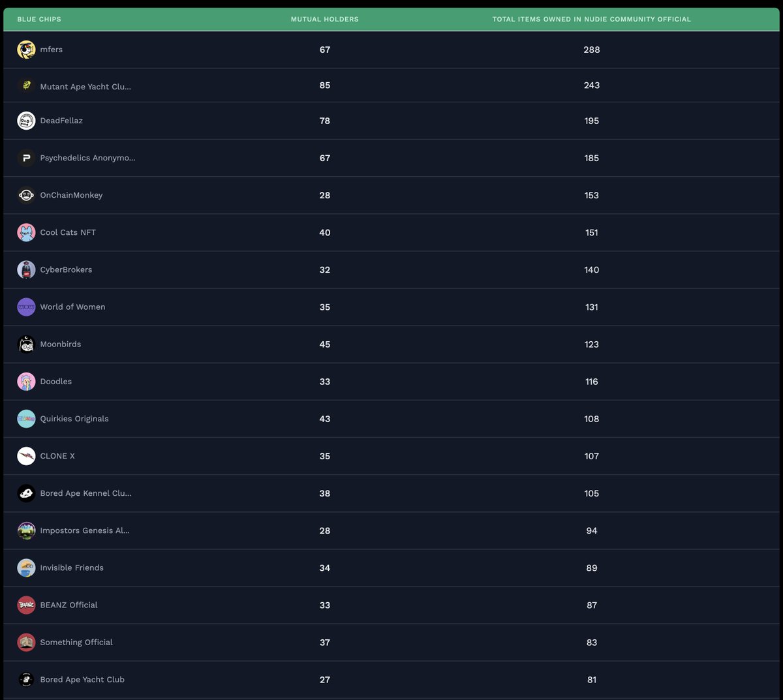The height and width of the screenshot is (700, 783).
Task: Open the Mutant Ape Yacht Clu... name
Action: click(x=85, y=87)
